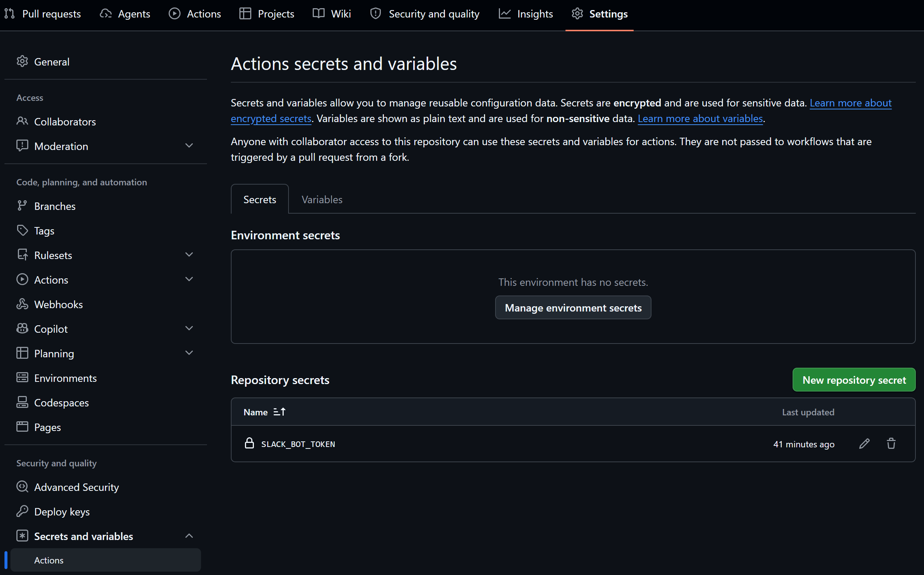Click the Codespaces icon in sidebar
Screen dimensions: 924x575
coord(22,402)
